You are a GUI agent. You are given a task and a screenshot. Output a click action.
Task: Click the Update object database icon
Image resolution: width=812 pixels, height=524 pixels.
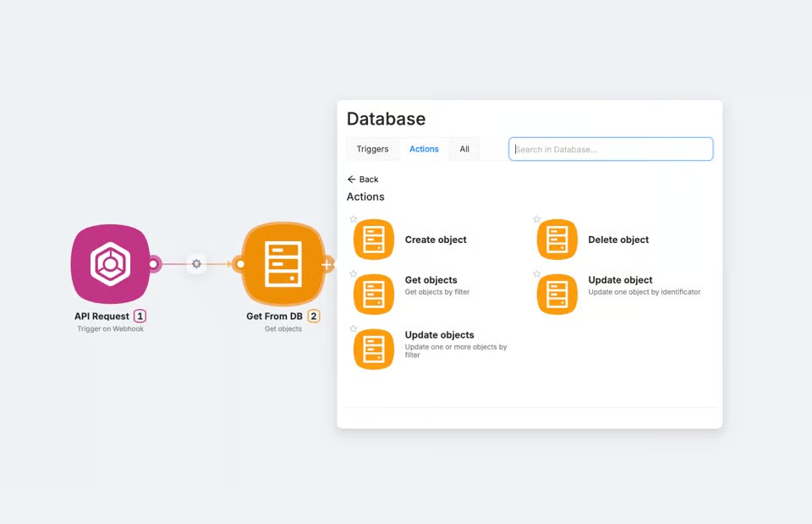[557, 295]
